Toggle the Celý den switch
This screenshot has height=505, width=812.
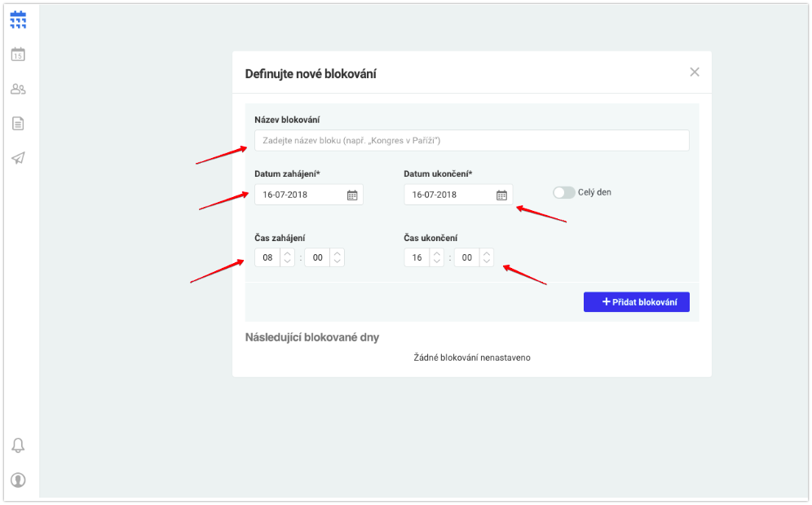pos(564,192)
